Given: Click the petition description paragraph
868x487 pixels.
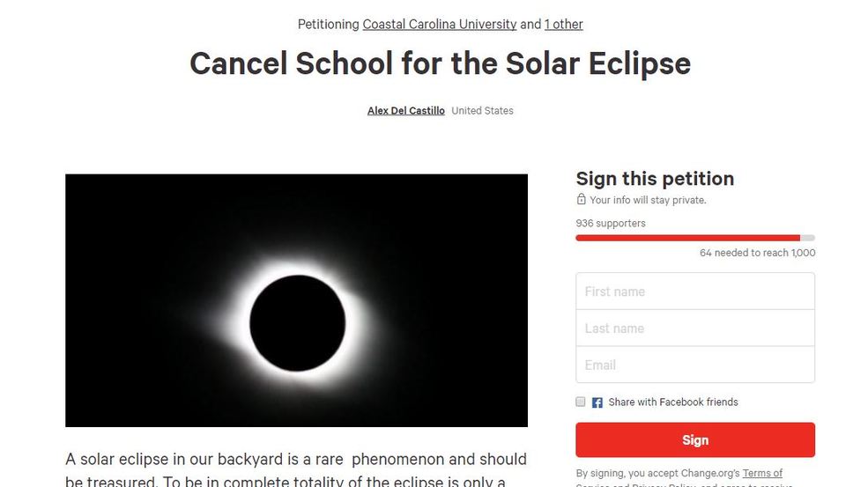Looking at the screenshot, I should [296, 469].
